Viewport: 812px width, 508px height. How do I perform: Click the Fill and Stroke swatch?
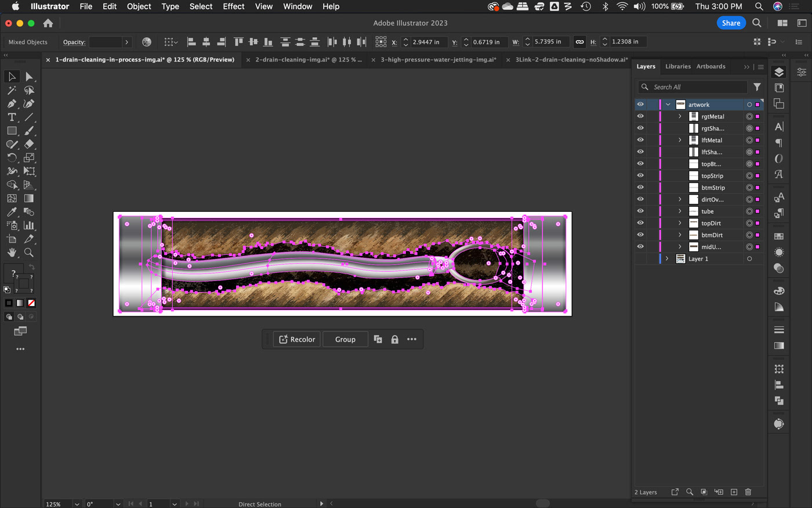[20, 280]
